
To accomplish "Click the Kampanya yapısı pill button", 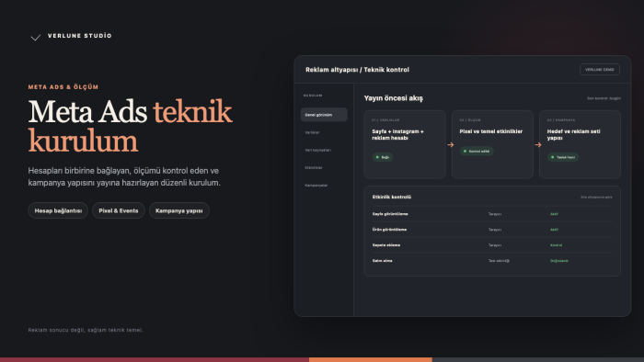I will click(179, 210).
